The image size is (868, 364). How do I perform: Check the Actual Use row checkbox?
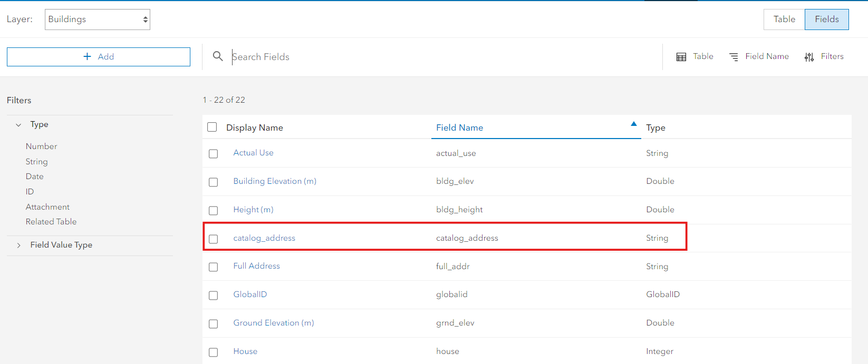(213, 154)
